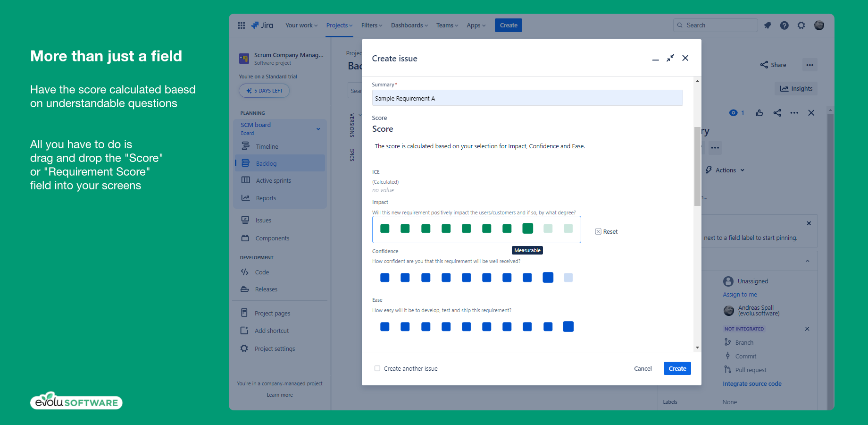868x425 pixels.
Task: Click the Reset checkbox next to Impact
Action: click(598, 231)
